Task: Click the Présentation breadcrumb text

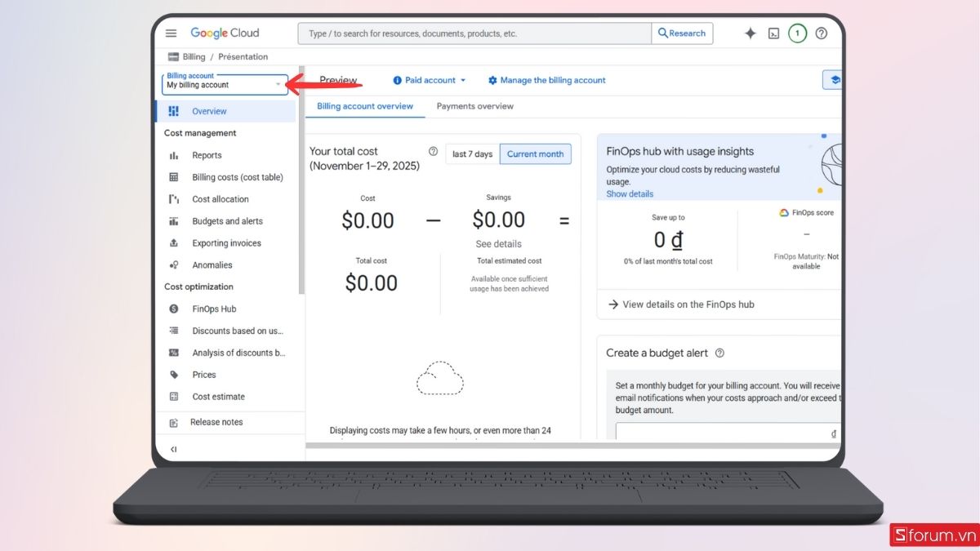Action: pyautogui.click(x=243, y=57)
